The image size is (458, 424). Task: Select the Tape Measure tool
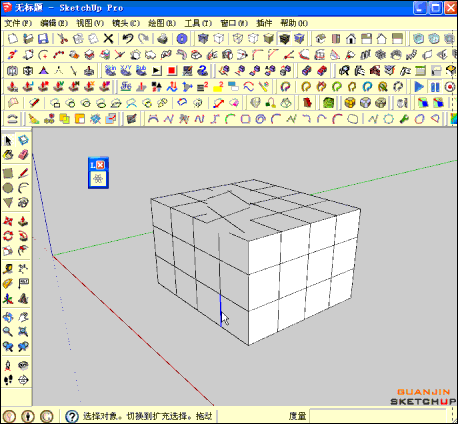click(8, 269)
